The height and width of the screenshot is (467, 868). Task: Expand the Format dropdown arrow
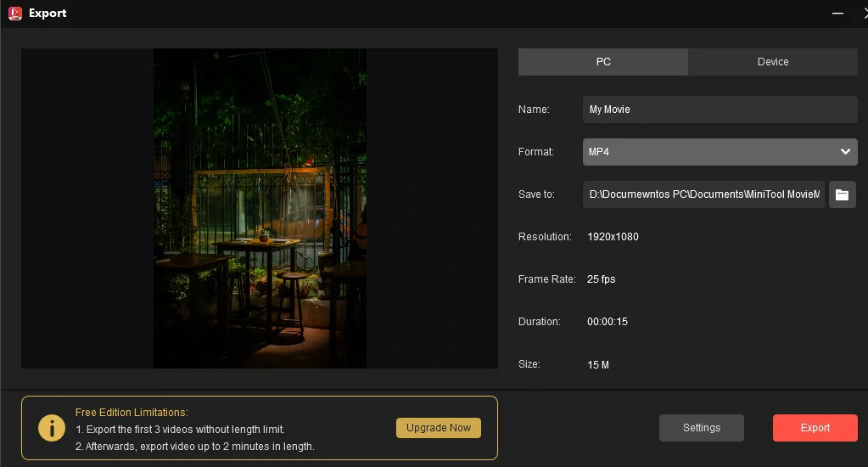click(845, 152)
